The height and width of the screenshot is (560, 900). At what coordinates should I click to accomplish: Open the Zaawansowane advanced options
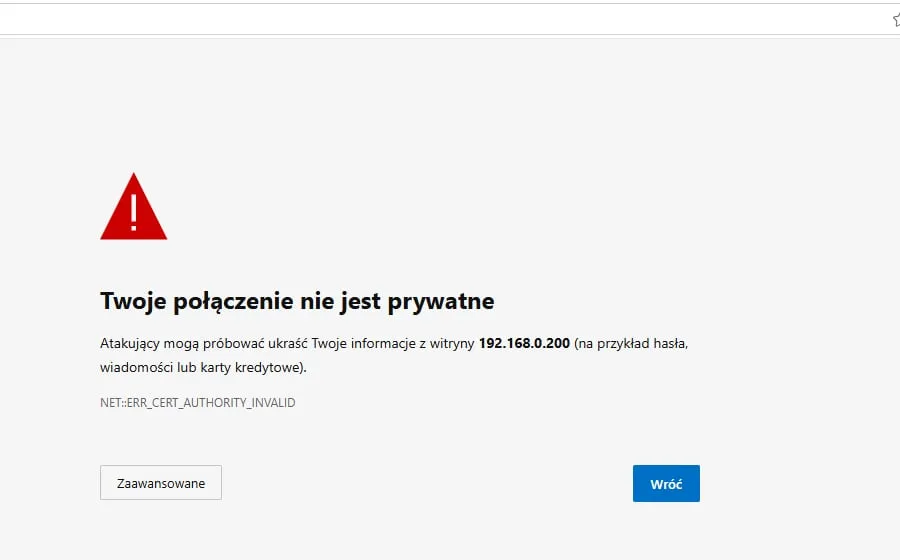pos(161,483)
